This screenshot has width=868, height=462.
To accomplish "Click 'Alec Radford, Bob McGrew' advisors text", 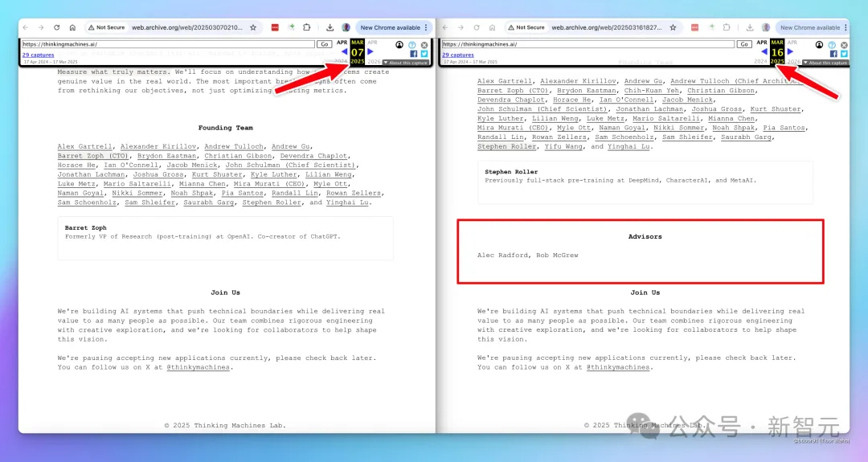I will tap(527, 256).
